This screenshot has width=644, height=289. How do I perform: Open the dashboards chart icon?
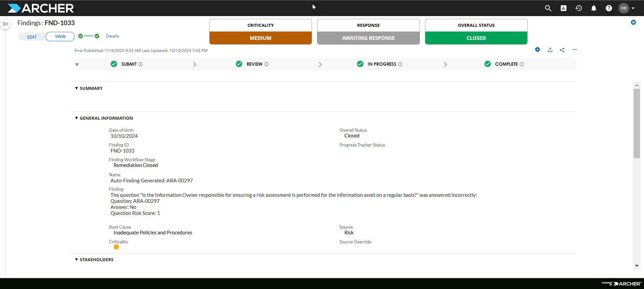(x=563, y=8)
